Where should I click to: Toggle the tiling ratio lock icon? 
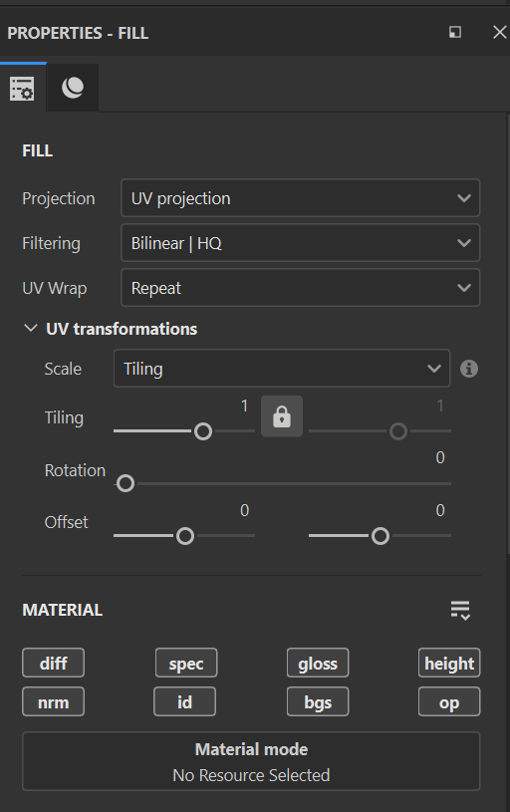[x=282, y=416]
